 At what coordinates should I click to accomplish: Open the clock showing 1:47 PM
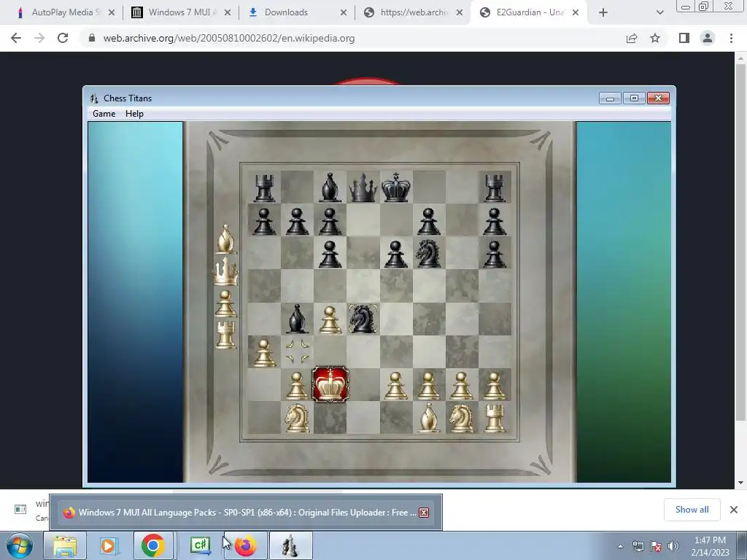point(710,545)
